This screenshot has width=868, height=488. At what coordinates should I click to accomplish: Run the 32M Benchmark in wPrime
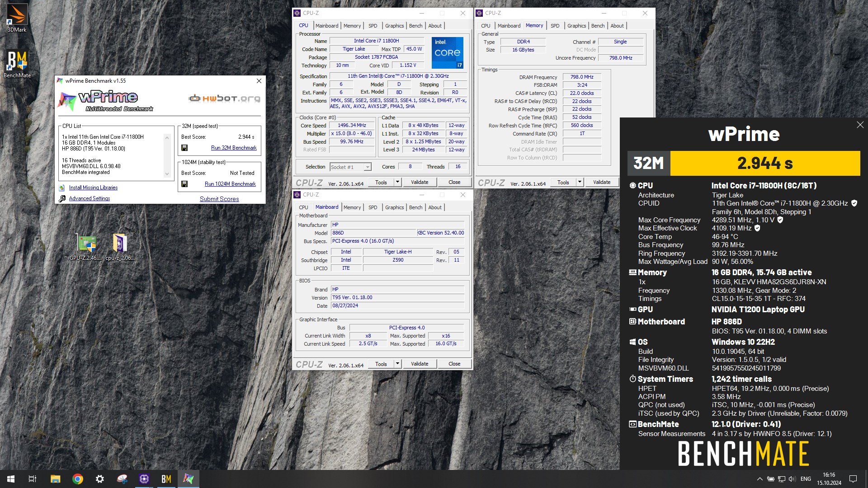[234, 148]
